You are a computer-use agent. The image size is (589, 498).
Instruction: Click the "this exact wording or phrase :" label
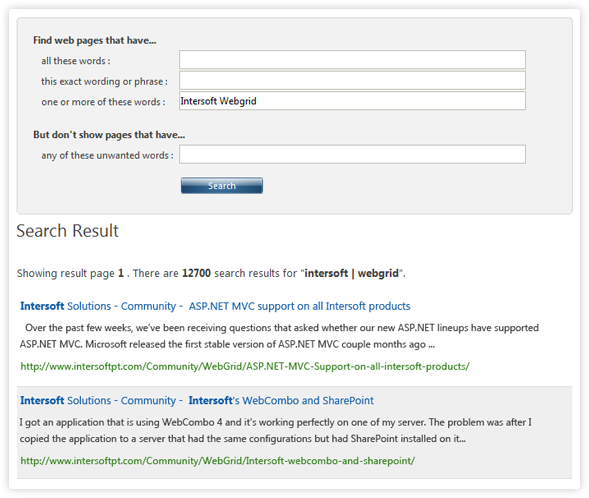click(x=104, y=81)
